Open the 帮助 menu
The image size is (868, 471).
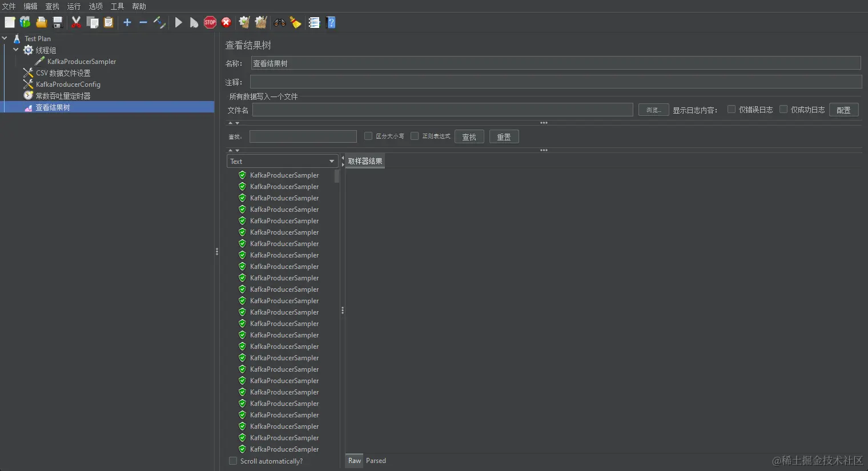(139, 6)
